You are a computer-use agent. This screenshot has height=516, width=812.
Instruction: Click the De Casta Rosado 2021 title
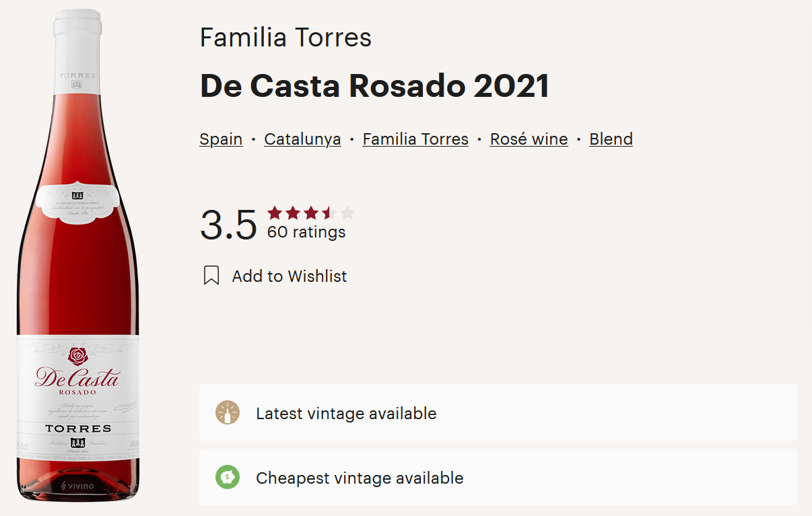click(x=374, y=86)
